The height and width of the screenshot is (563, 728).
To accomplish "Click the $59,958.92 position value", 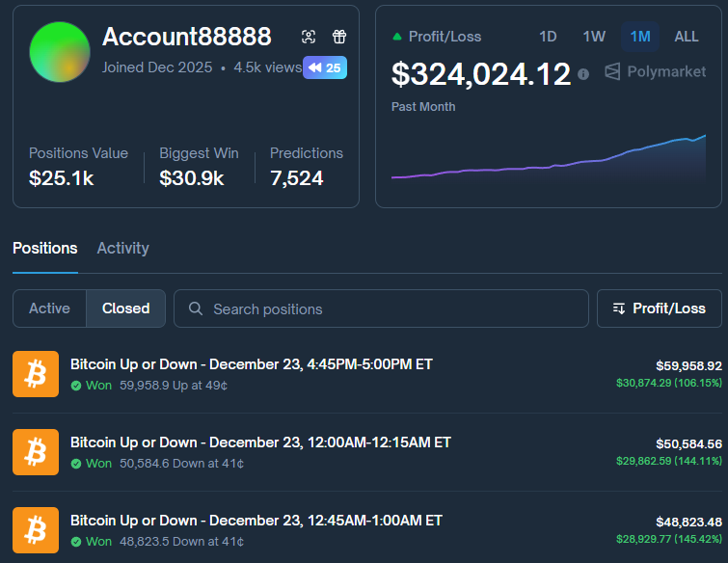I will pos(689,365).
